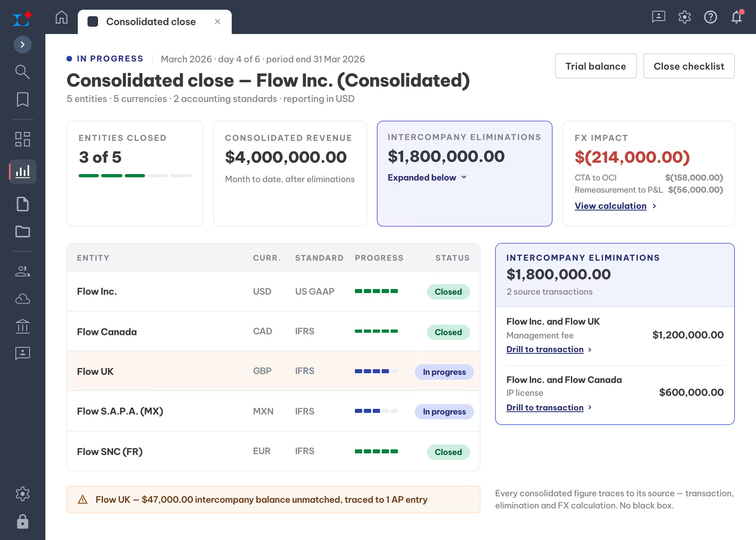
Task: Collapse the Expanded below chevron
Action: [x=464, y=177]
